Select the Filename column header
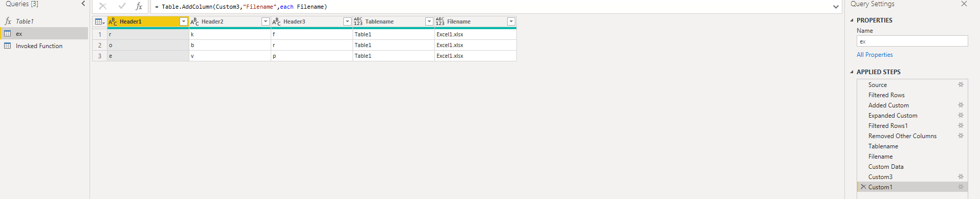Viewport: 980px width, 199px height. 475,21
